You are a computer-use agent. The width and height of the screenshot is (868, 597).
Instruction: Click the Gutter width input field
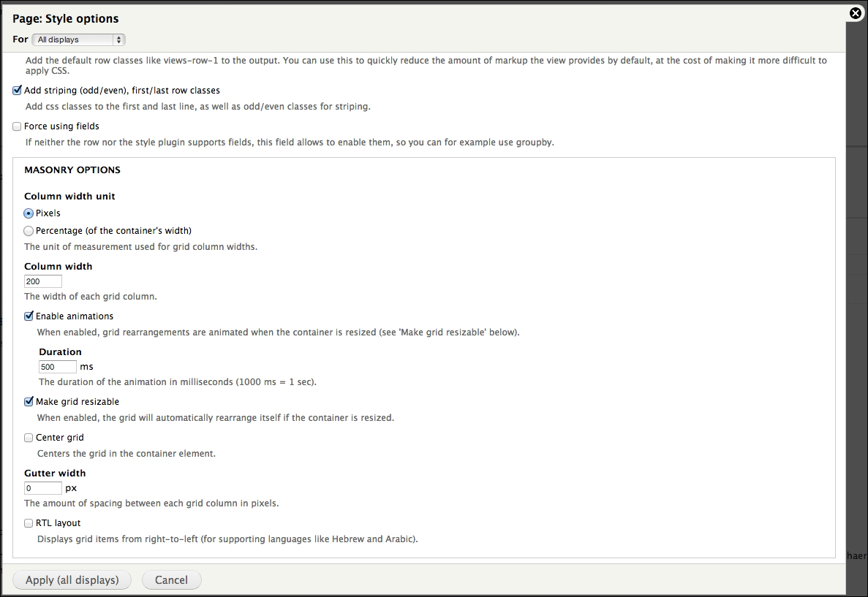tap(43, 488)
